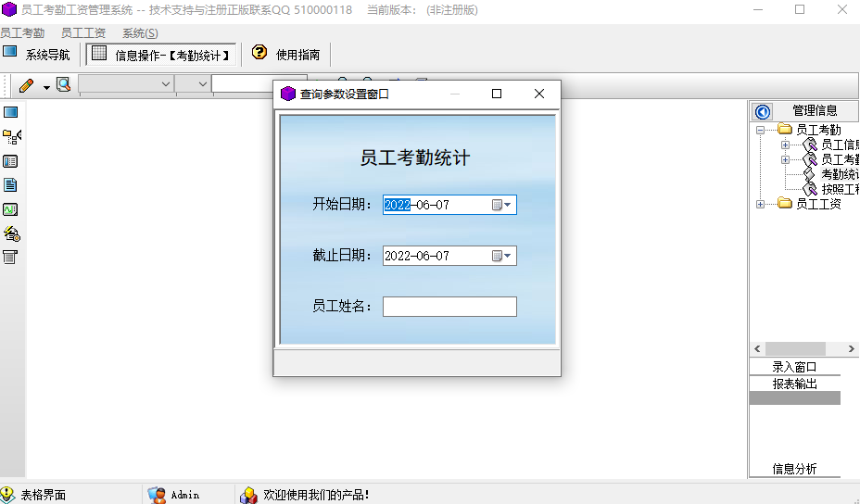Open the first wide toolbar combo box
This screenshot has height=504, width=860.
click(x=126, y=84)
